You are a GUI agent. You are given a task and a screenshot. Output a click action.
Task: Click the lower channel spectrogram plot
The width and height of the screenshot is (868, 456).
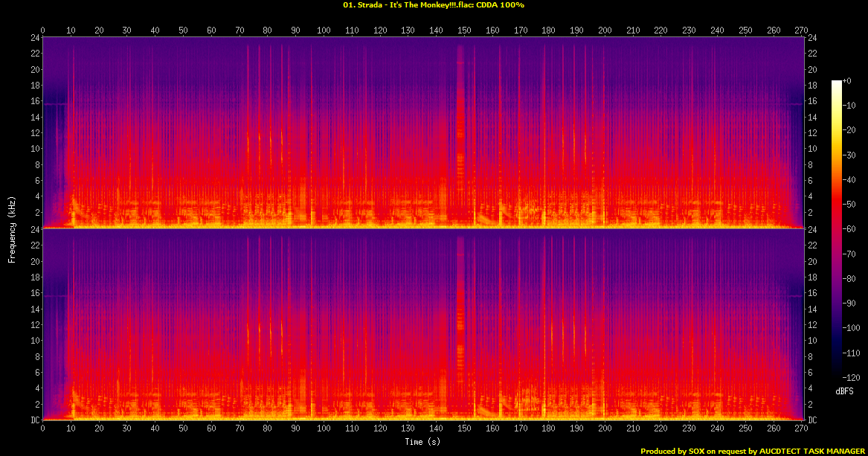pos(423,324)
